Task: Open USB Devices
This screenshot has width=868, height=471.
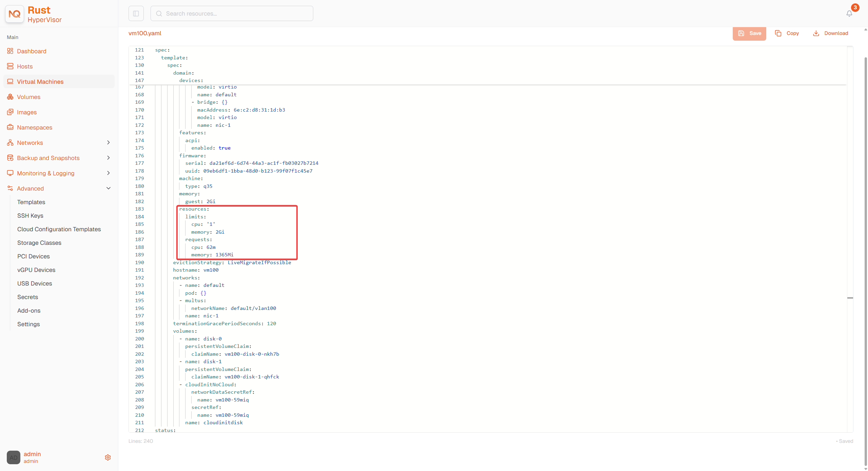Action: click(x=35, y=283)
